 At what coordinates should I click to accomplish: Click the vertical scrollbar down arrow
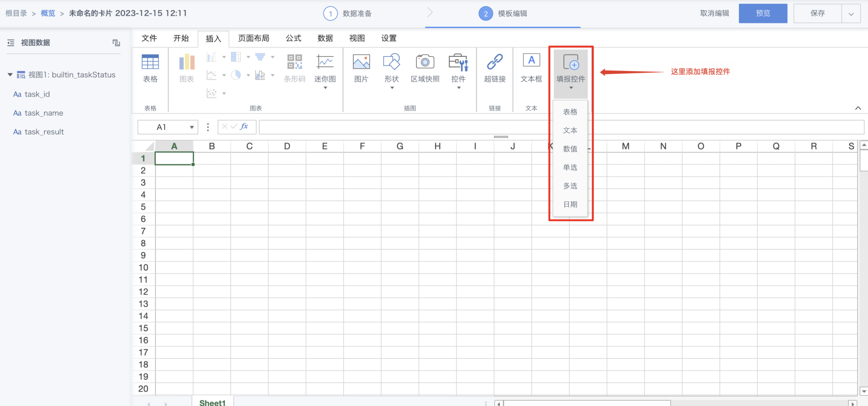pos(864,391)
